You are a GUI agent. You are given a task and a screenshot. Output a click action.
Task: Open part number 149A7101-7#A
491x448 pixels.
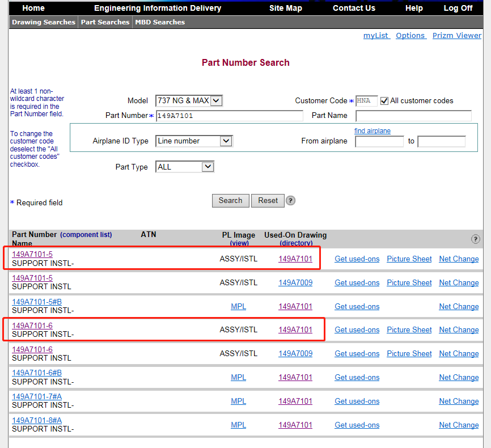37,396
